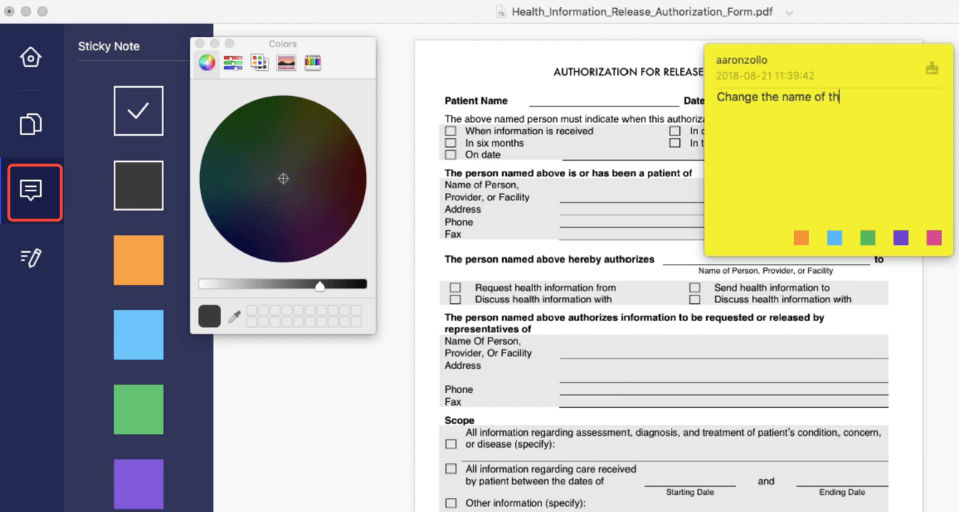Select the comment annotation tool icon
Viewport: 959px width, 512px height.
tap(31, 190)
